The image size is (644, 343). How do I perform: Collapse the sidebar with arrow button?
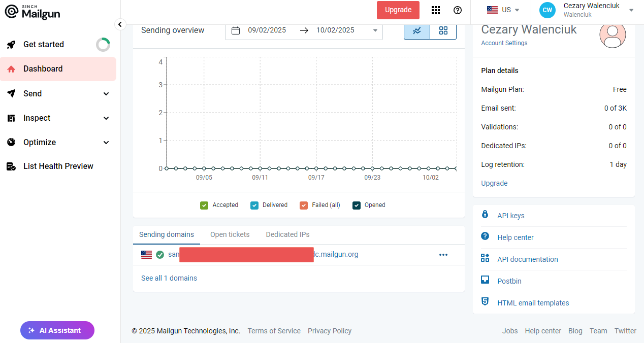120,24
